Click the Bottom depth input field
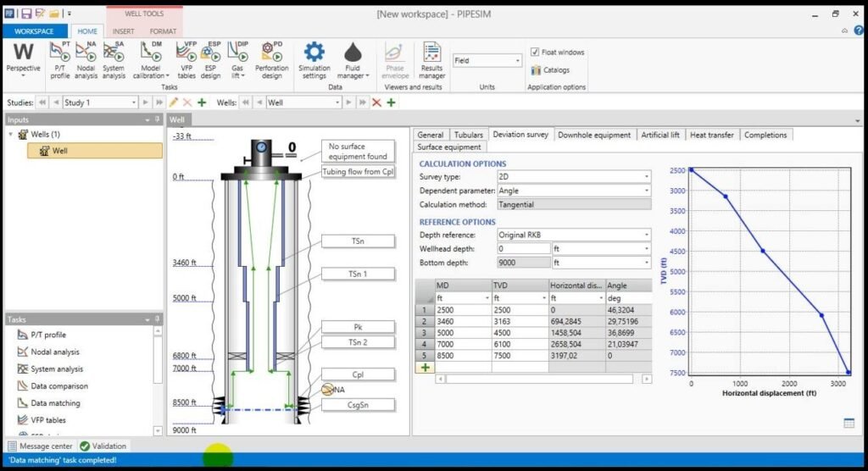 coord(523,263)
